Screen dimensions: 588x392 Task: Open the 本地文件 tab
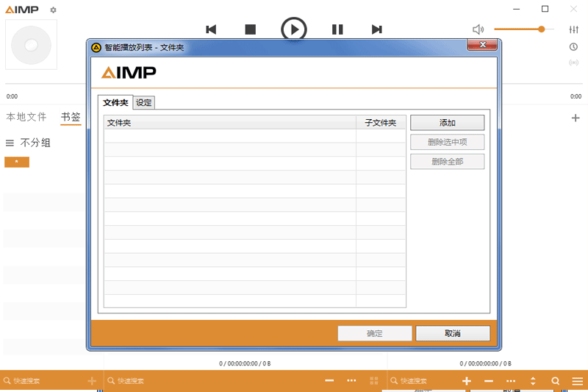(26, 117)
